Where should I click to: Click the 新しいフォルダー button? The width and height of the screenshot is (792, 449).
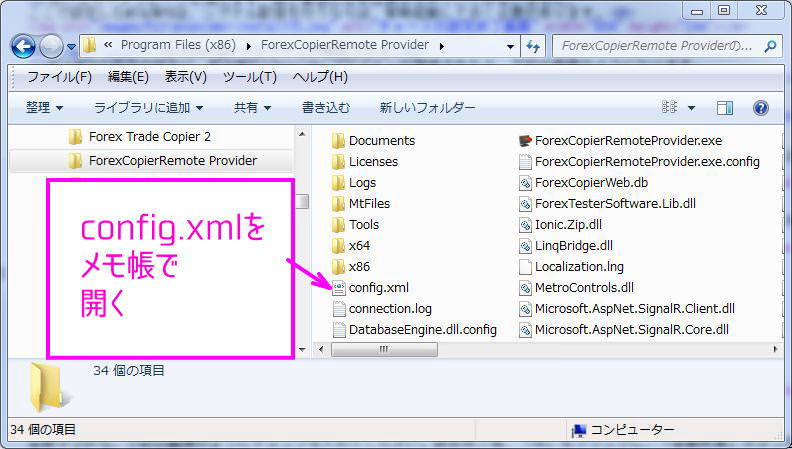[427, 108]
